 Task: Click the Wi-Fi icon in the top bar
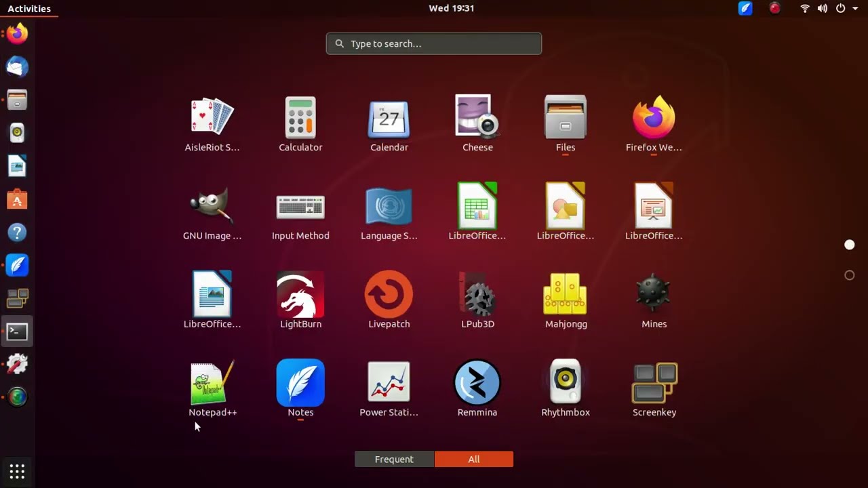(805, 8)
